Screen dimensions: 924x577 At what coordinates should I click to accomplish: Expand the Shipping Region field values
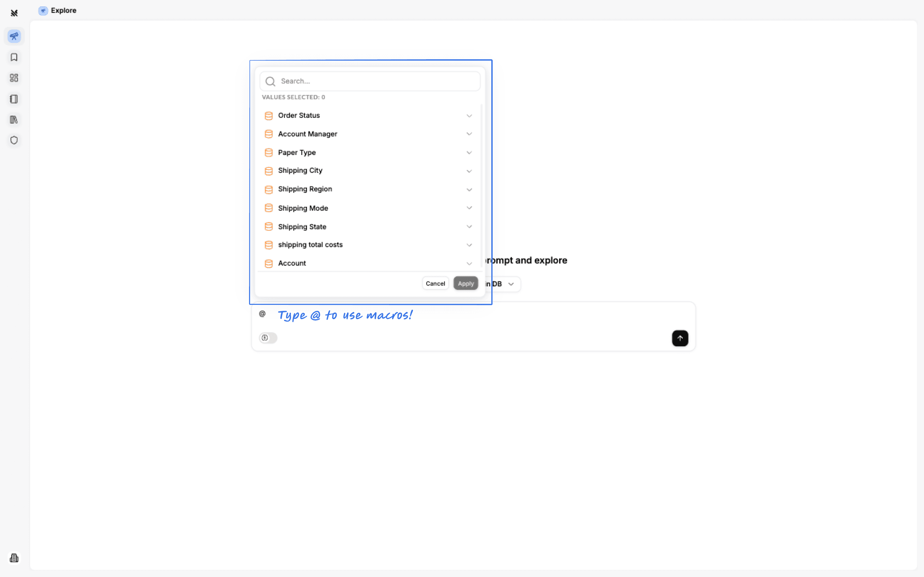469,189
